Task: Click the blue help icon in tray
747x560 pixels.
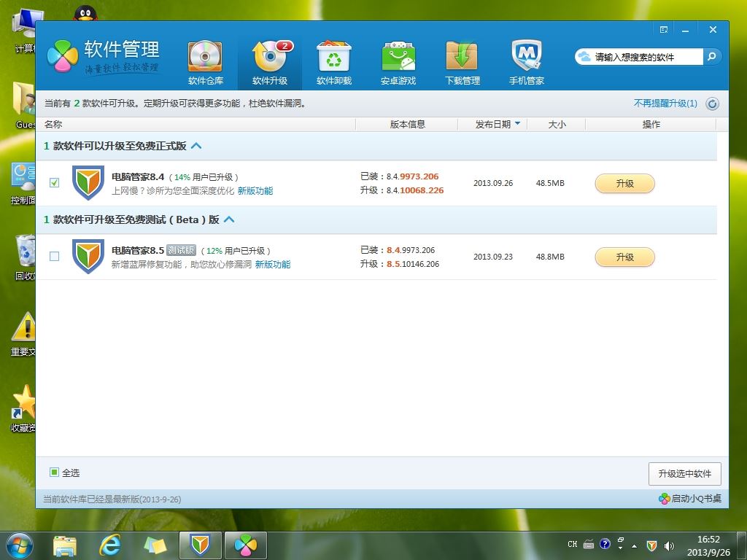Action: coord(605,544)
